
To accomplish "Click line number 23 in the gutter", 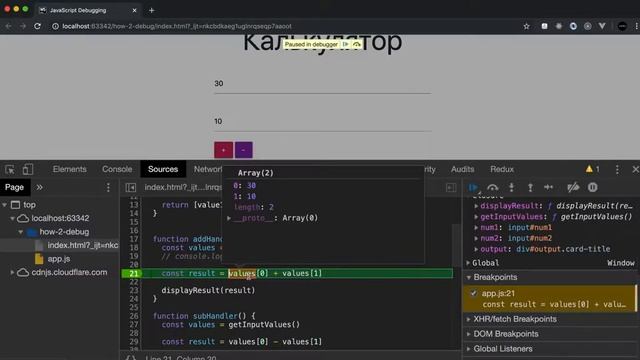I will [x=134, y=290].
